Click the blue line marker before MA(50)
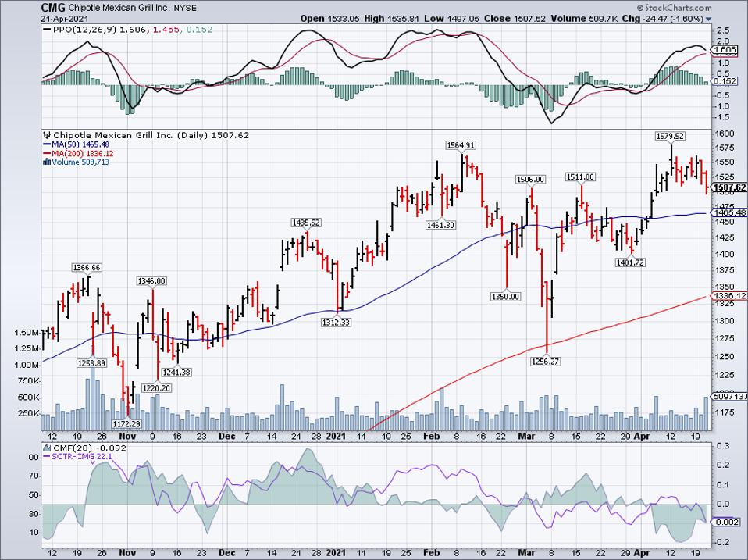The height and width of the screenshot is (560, 748). (x=47, y=144)
